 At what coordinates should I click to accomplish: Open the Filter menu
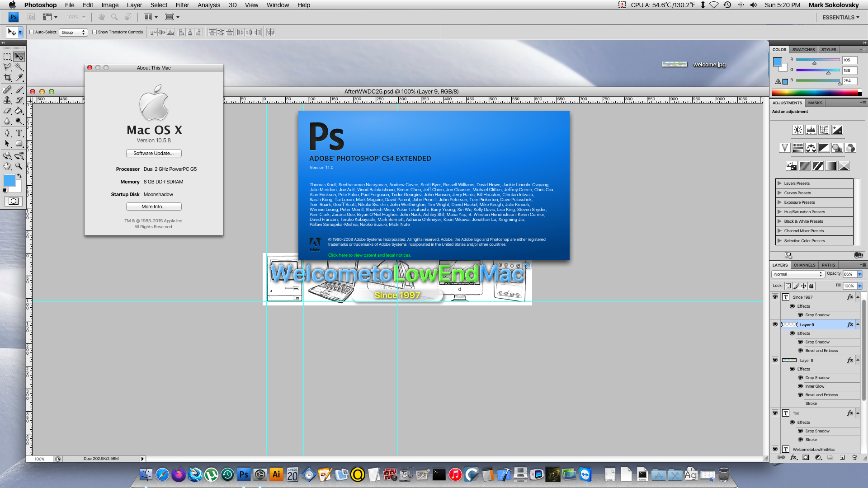(182, 5)
